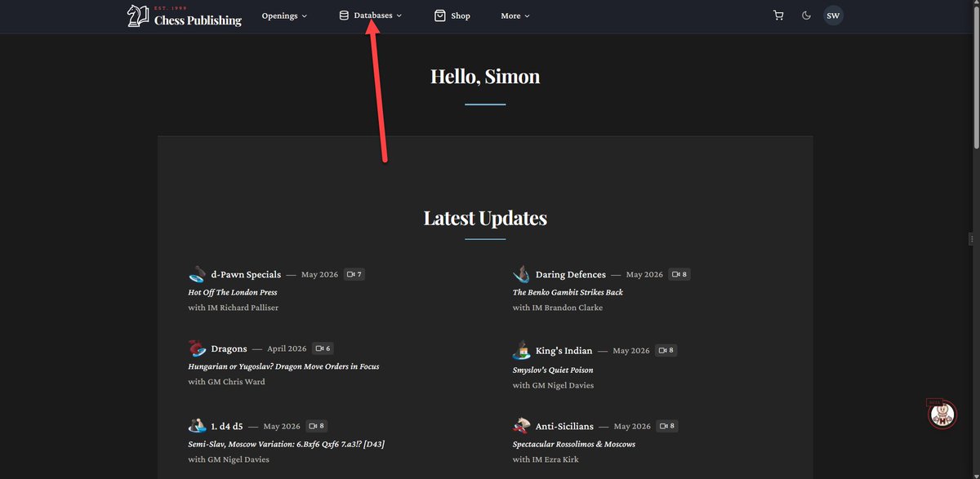The width and height of the screenshot is (980, 479).
Task: Click the video count badge for Anti-Sicilians
Action: [667, 426]
